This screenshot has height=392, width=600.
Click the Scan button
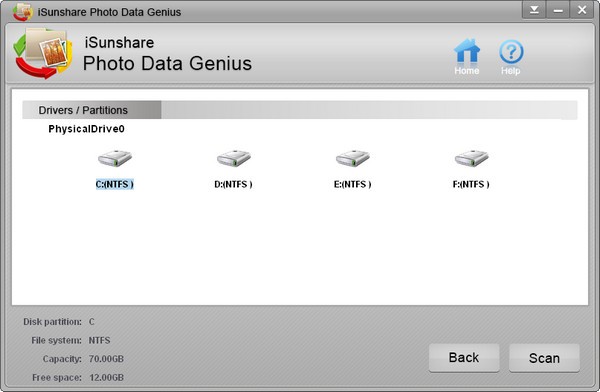(544, 358)
